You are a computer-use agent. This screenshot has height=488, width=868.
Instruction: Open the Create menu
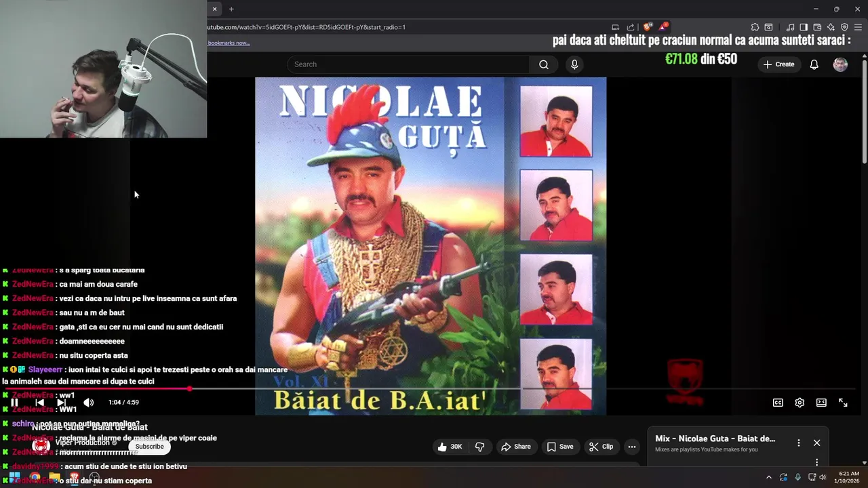pyautogui.click(x=778, y=64)
